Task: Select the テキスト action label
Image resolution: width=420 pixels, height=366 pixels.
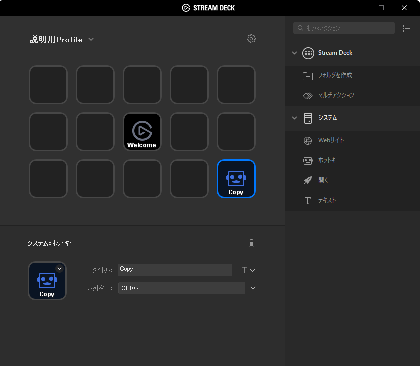Action: pyautogui.click(x=327, y=201)
